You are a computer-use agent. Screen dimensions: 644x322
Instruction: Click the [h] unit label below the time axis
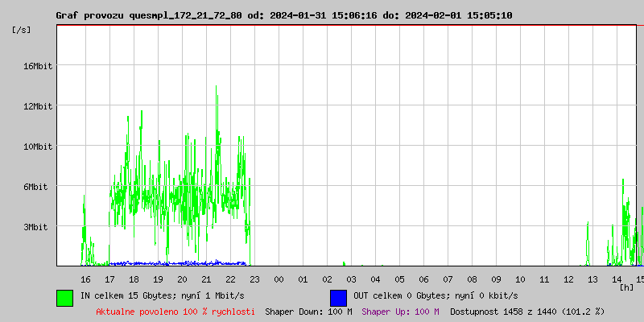[627, 287]
